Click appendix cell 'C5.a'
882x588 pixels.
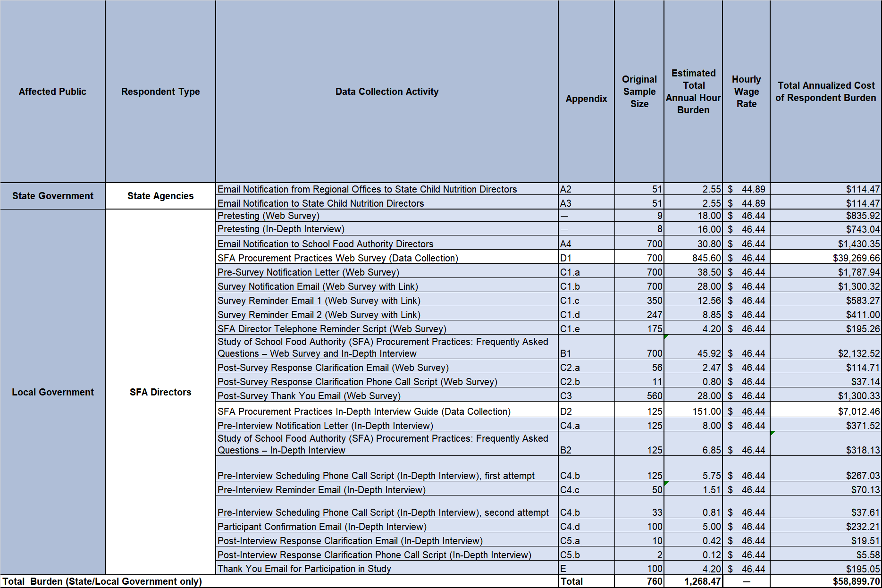pos(586,540)
